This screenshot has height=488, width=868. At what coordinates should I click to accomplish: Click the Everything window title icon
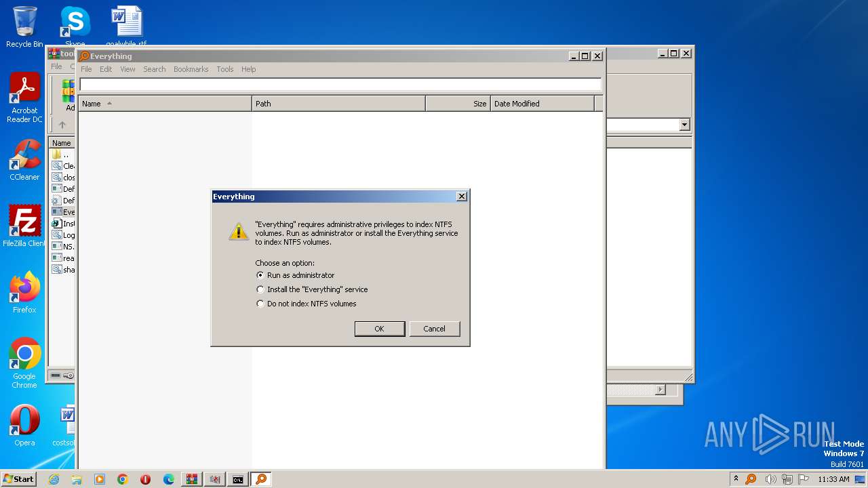click(84, 56)
